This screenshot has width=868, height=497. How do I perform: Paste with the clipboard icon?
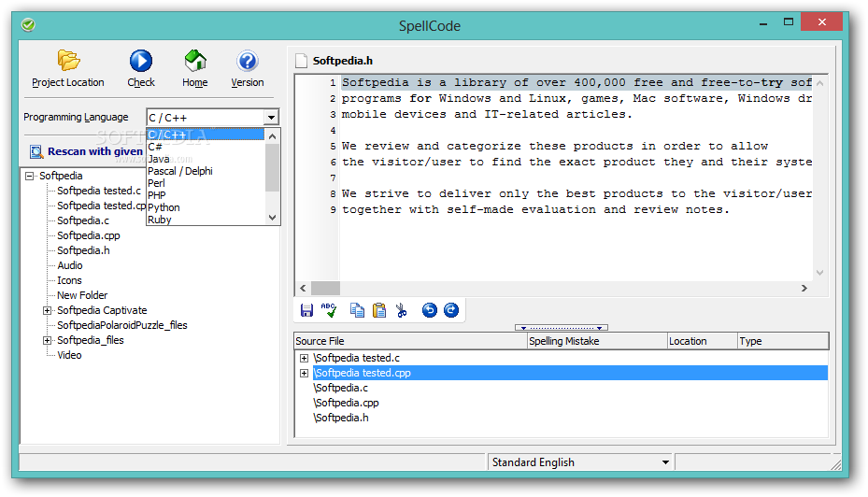[379, 310]
